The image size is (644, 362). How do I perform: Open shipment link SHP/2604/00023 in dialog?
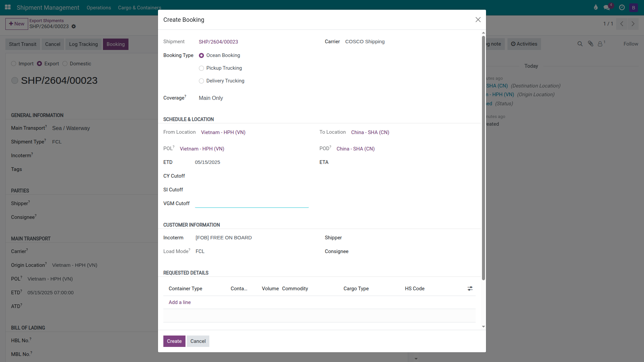[218, 42]
